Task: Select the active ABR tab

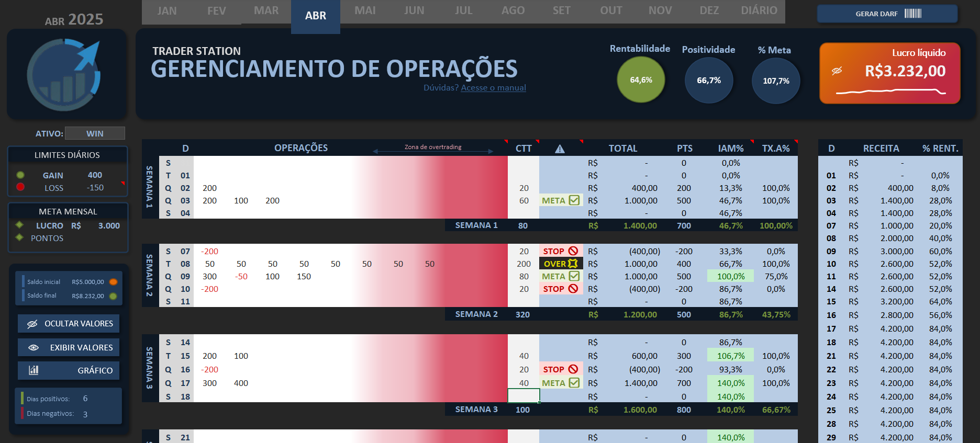Action: pos(316,16)
